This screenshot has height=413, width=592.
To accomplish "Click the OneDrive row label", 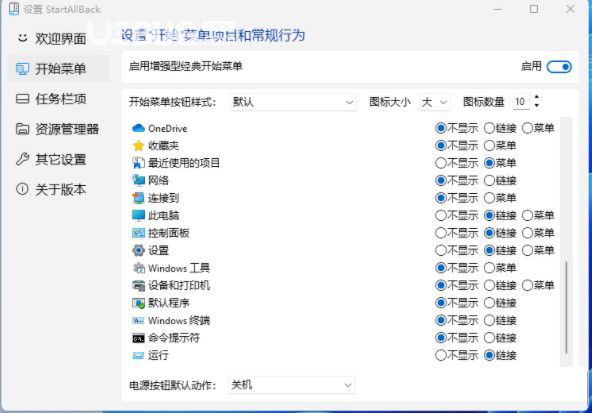I will pyautogui.click(x=168, y=128).
